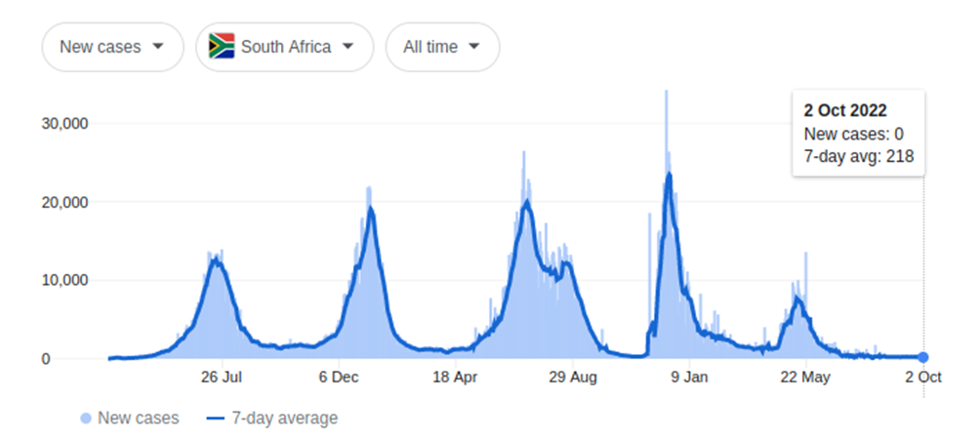The width and height of the screenshot is (980, 439).
Task: Click the 2 Oct 2022 tooltip
Action: coord(858,133)
